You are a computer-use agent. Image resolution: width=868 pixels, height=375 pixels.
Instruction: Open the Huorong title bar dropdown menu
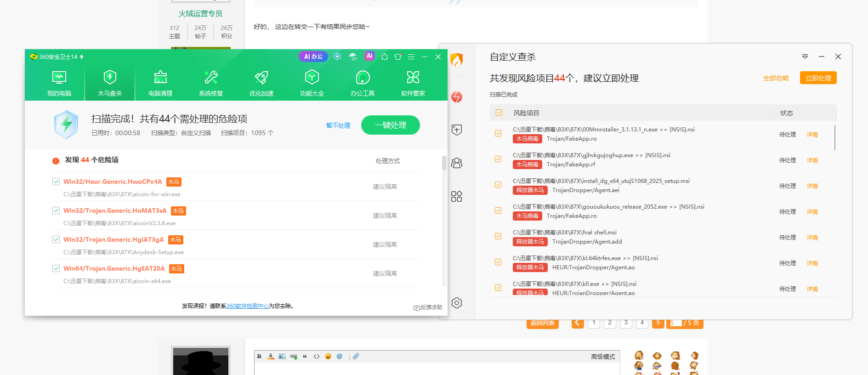[x=805, y=57]
